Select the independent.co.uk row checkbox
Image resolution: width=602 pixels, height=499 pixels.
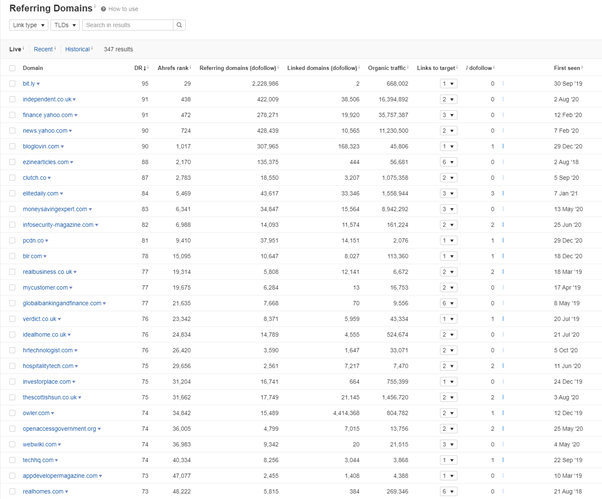(12, 99)
